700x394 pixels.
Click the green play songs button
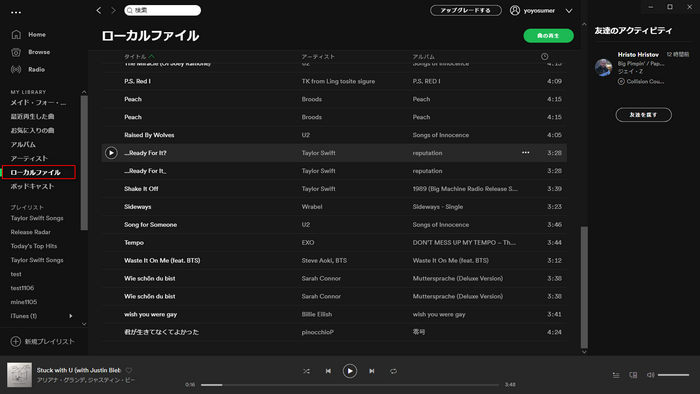548,36
